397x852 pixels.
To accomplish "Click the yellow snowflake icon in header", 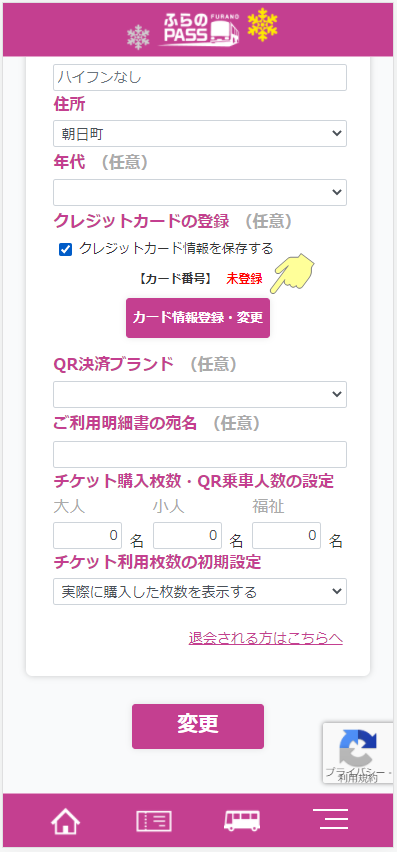I will pyautogui.click(x=262, y=25).
